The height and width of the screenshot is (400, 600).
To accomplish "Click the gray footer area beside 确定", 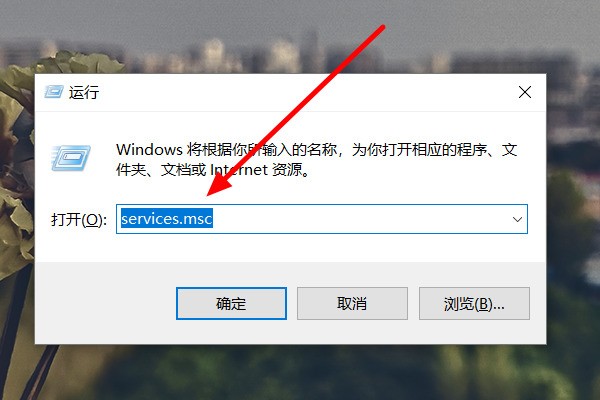I will click(105, 303).
